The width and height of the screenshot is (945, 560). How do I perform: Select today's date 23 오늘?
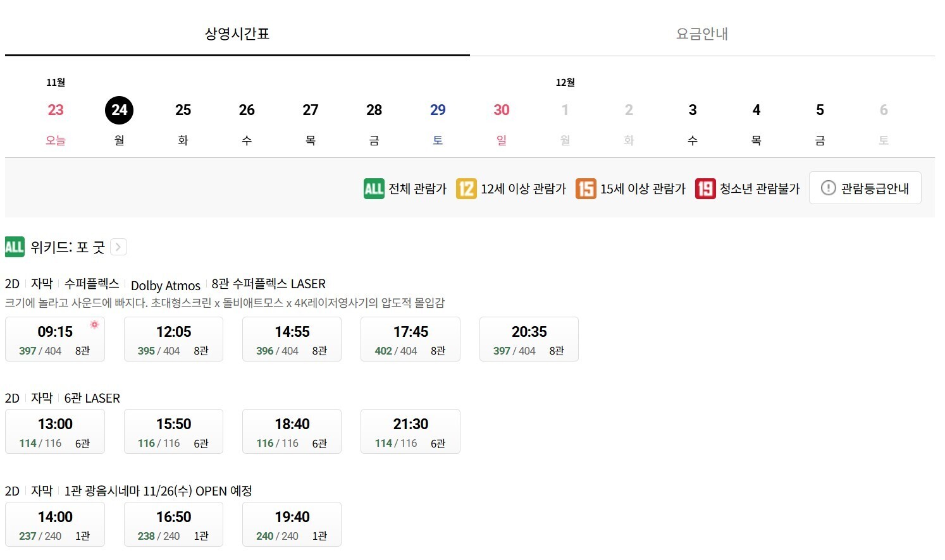point(56,123)
